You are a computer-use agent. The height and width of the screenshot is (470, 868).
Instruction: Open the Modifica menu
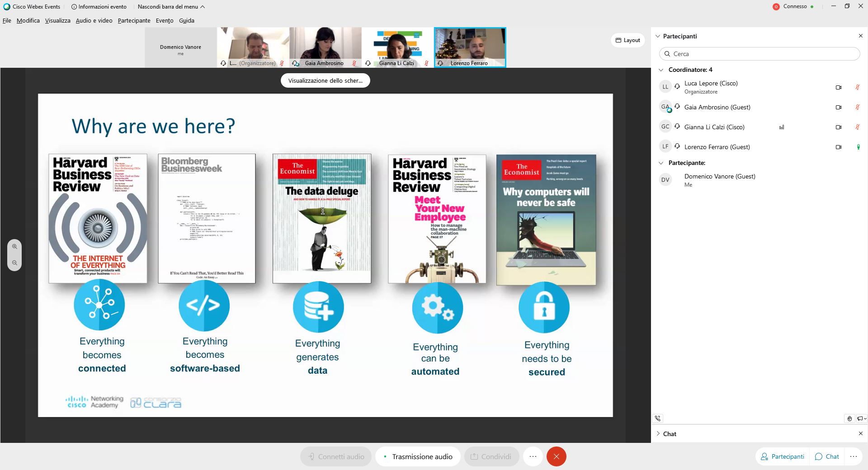click(x=28, y=20)
